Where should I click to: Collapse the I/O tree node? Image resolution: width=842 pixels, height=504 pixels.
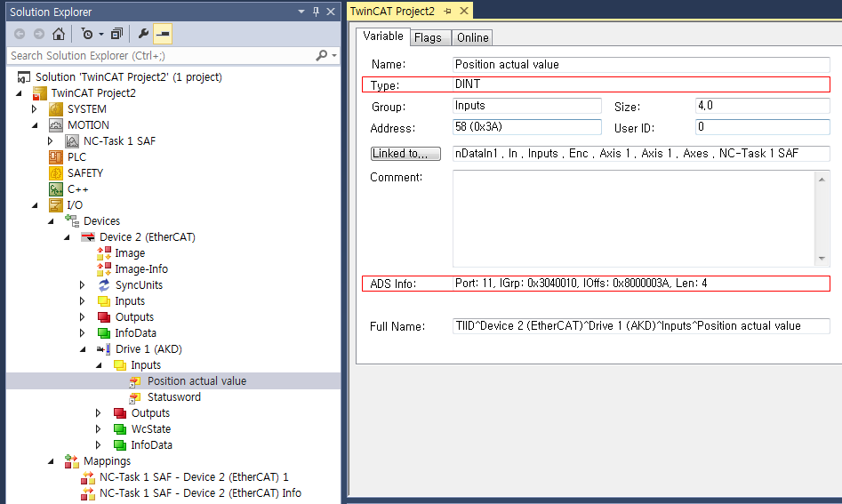pos(35,205)
